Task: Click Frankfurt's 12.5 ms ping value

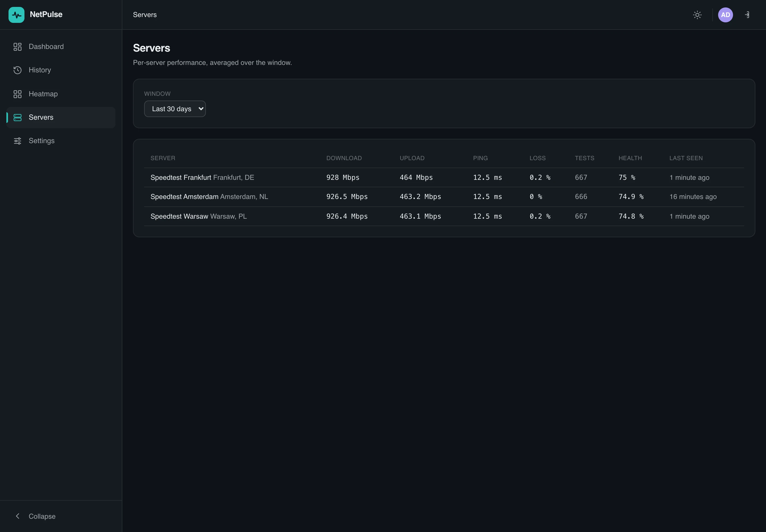Action: (x=487, y=177)
